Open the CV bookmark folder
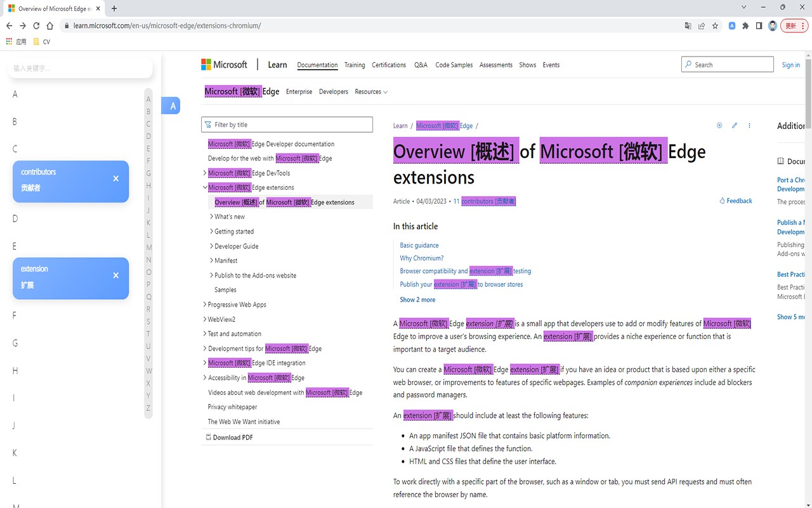Viewport: 812px width, 508px height. click(x=41, y=41)
